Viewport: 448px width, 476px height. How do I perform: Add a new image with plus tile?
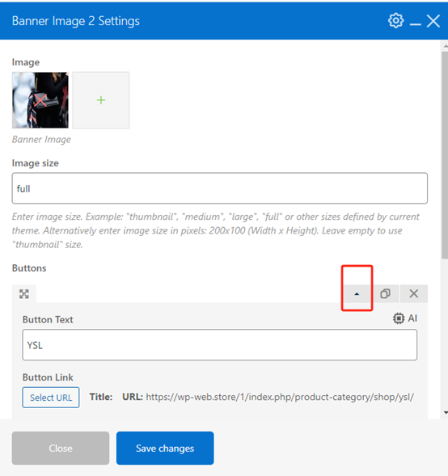[x=101, y=100]
